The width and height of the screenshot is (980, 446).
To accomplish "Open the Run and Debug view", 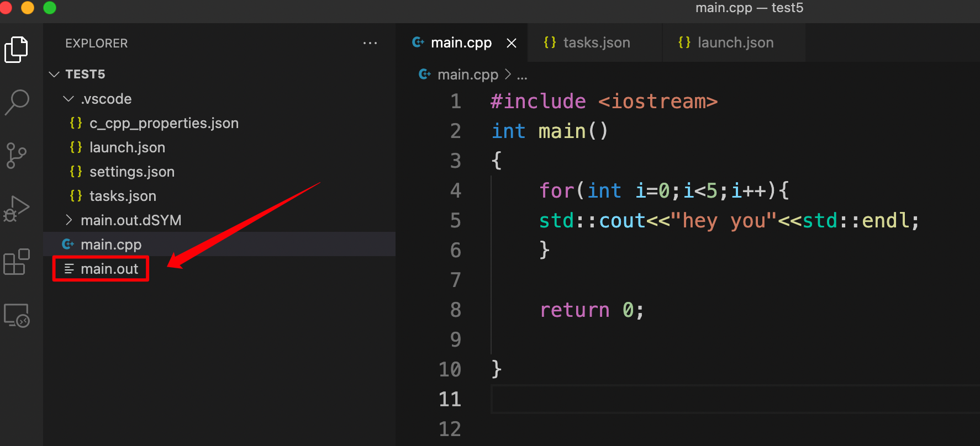I will 17,209.
